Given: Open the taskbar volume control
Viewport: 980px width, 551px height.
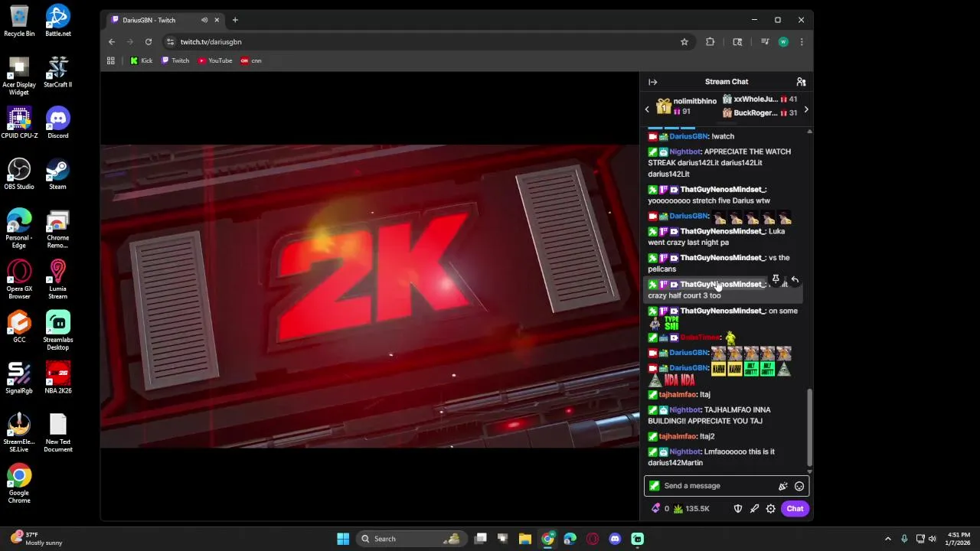Looking at the screenshot, I should click(933, 539).
